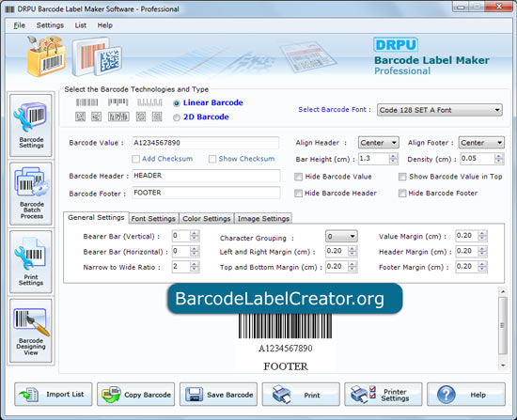Click the second 2D barcode sample icon
Image resolution: width=517 pixels, height=420 pixels.
click(96, 117)
